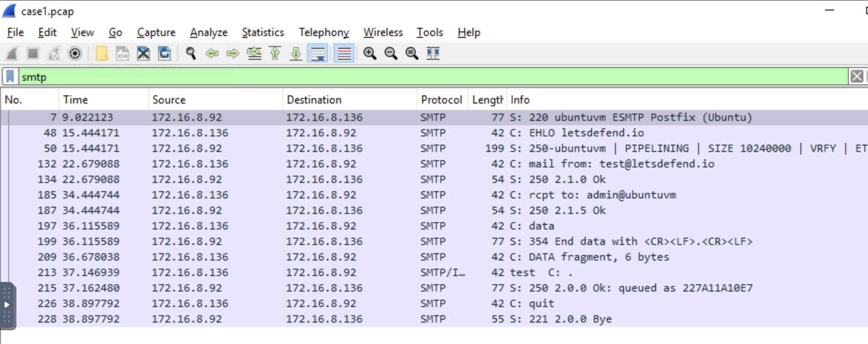
Task: Close this capture file using the toolbar X icon
Action: 143,53
